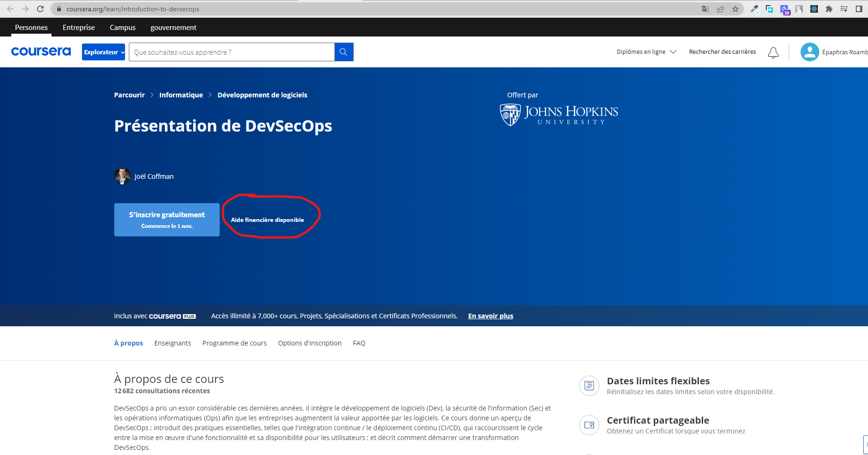Viewport: 868px width, 455px height.
Task: Switch to the gouvernement tab
Action: click(x=173, y=28)
